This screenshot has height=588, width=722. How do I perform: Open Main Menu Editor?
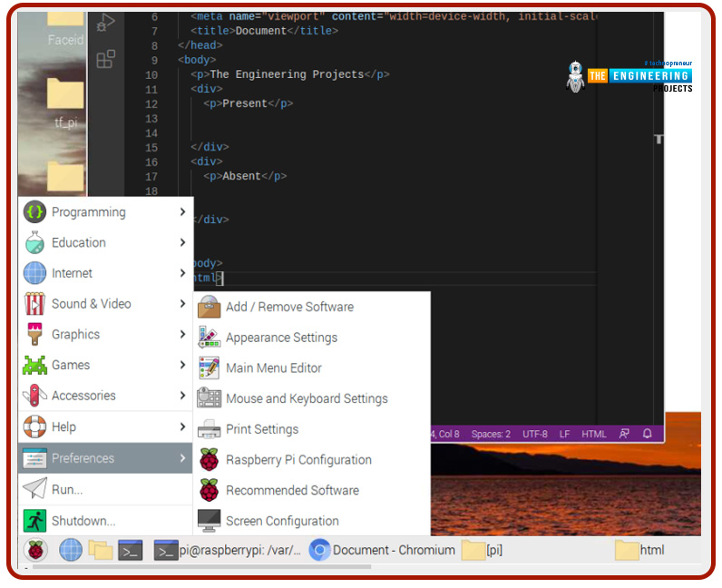point(312,368)
